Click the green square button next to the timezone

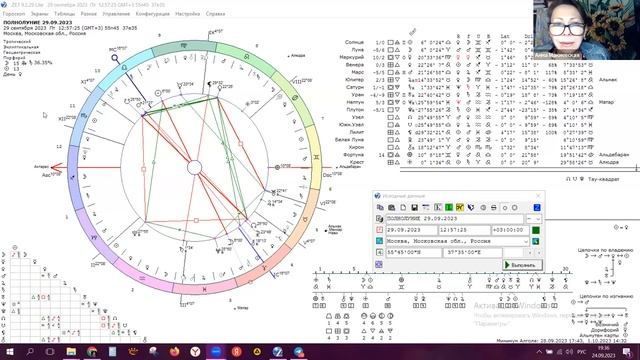(536, 230)
